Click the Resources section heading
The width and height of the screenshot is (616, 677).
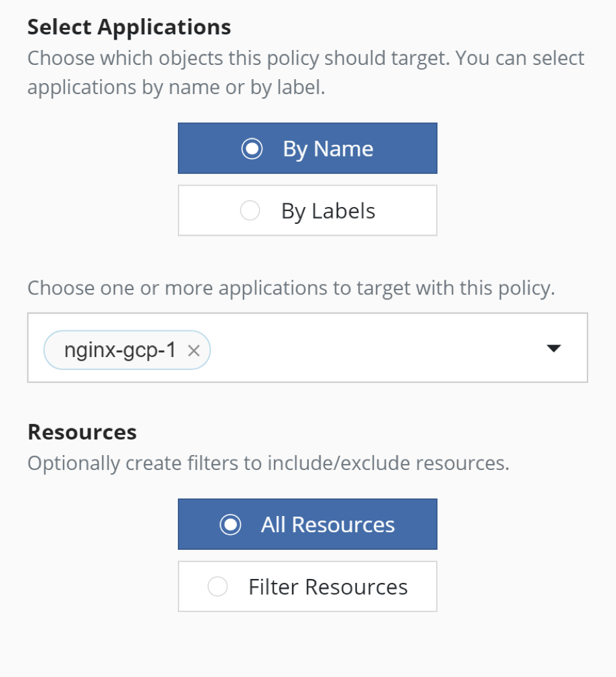82,432
